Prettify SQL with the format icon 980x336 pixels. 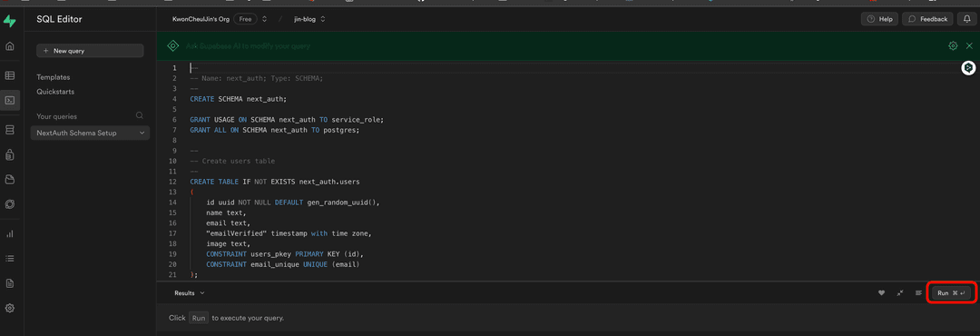[x=918, y=292]
